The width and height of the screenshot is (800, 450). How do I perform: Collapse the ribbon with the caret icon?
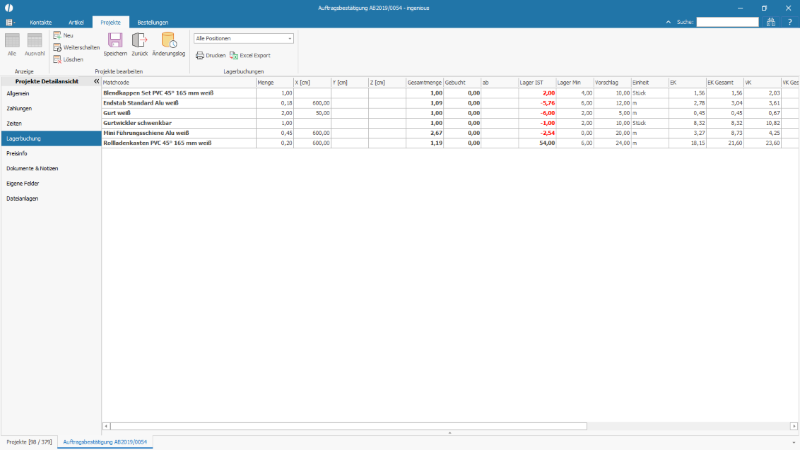click(x=668, y=22)
